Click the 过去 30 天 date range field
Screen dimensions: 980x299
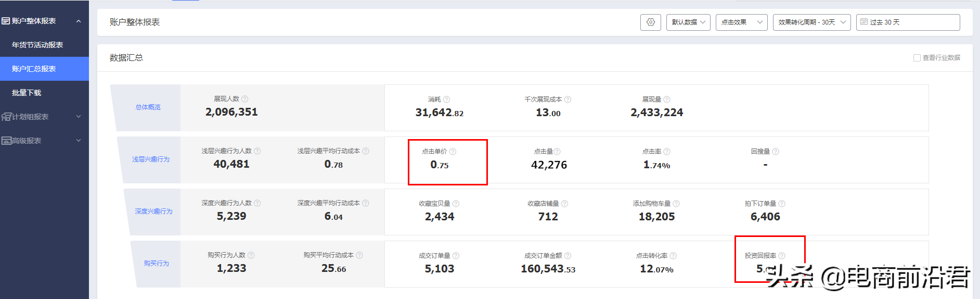pyautogui.click(x=908, y=22)
